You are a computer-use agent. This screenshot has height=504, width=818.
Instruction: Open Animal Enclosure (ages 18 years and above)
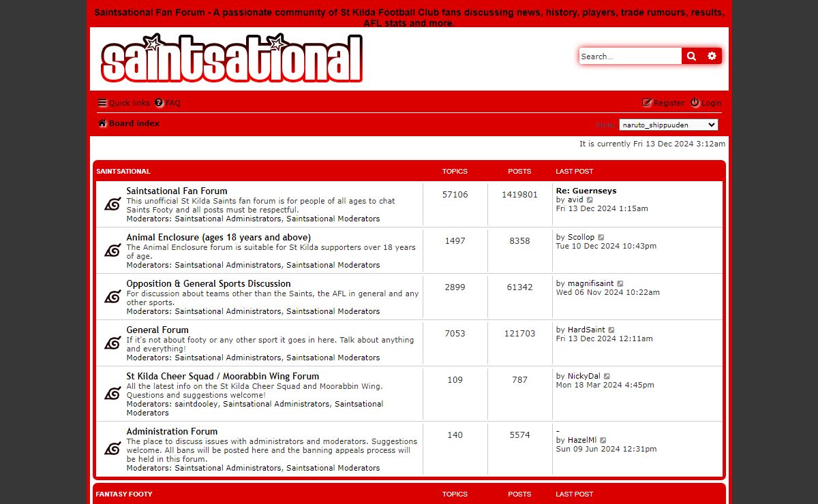[x=218, y=237]
